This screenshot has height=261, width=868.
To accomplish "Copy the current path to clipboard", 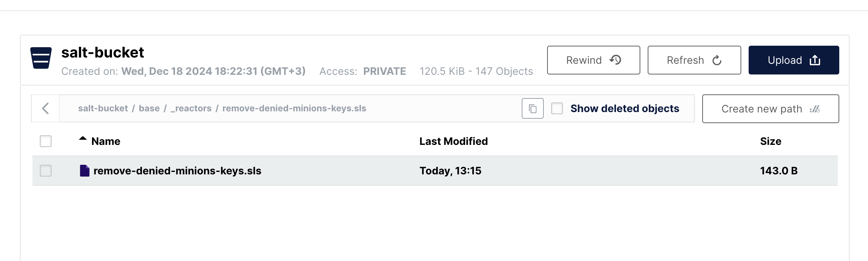I will click(532, 108).
